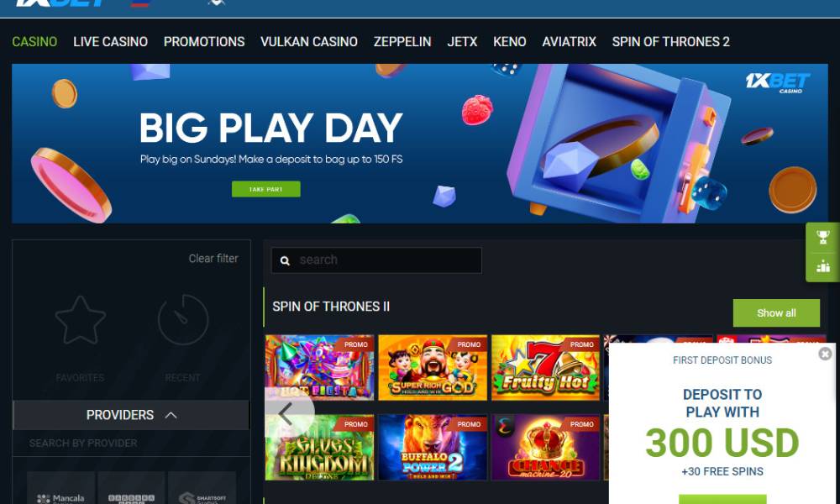Click the Take Part banner button

(265, 189)
